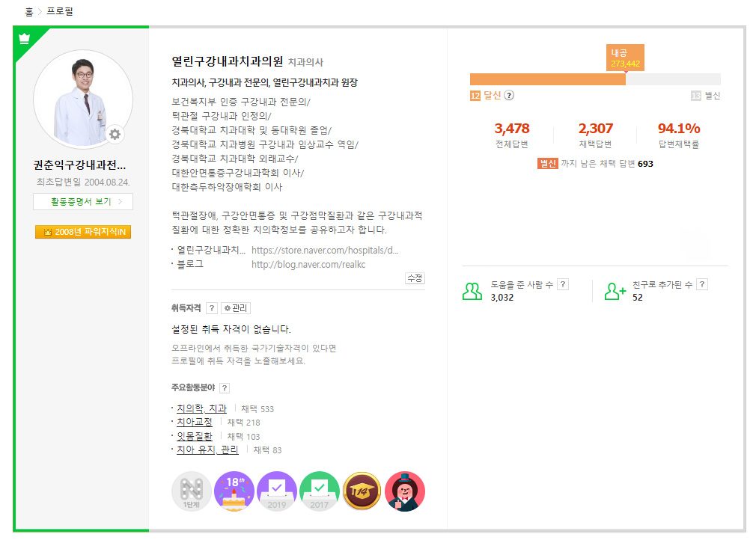Click the green 2017 ballot badge

(x=319, y=491)
